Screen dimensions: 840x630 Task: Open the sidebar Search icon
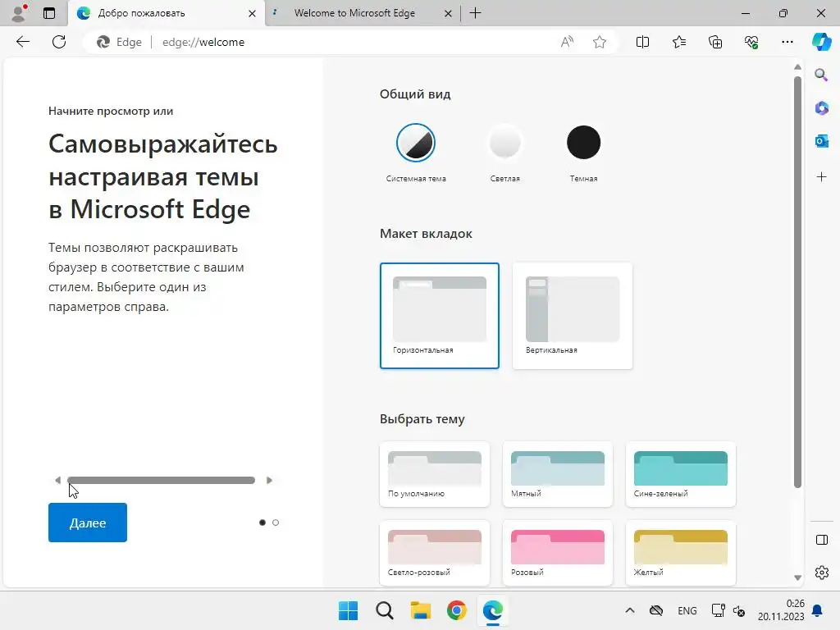(821, 75)
